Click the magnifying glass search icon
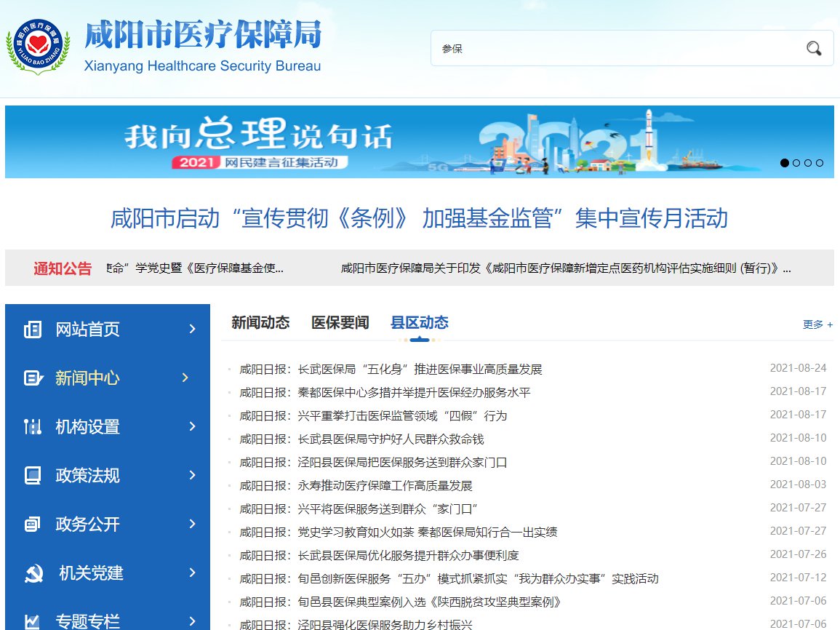 [x=813, y=49]
